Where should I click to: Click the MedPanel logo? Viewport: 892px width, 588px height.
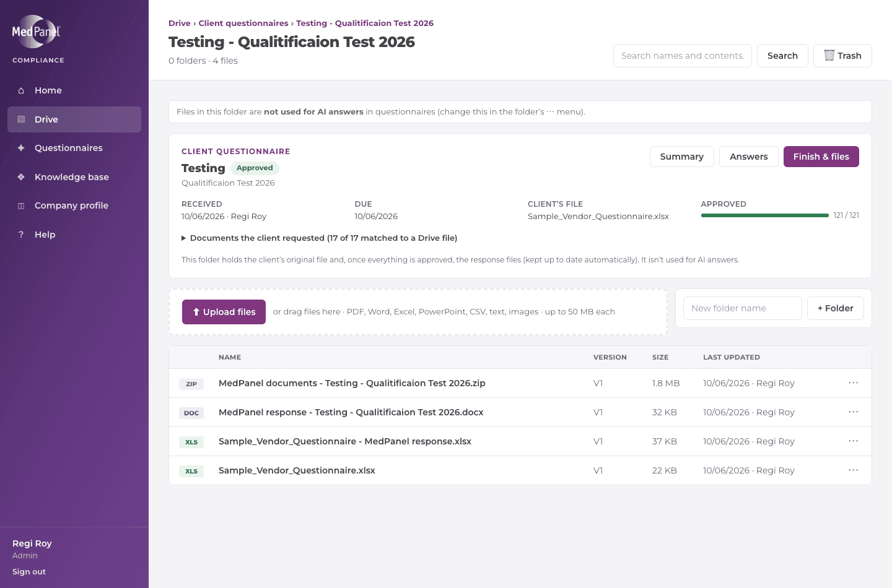coord(37,32)
